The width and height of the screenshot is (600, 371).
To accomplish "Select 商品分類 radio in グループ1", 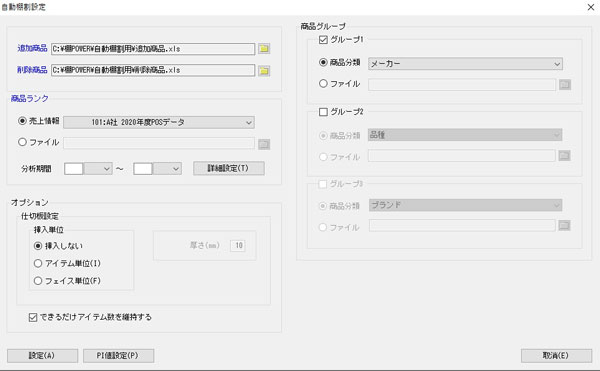I will pyautogui.click(x=323, y=62).
